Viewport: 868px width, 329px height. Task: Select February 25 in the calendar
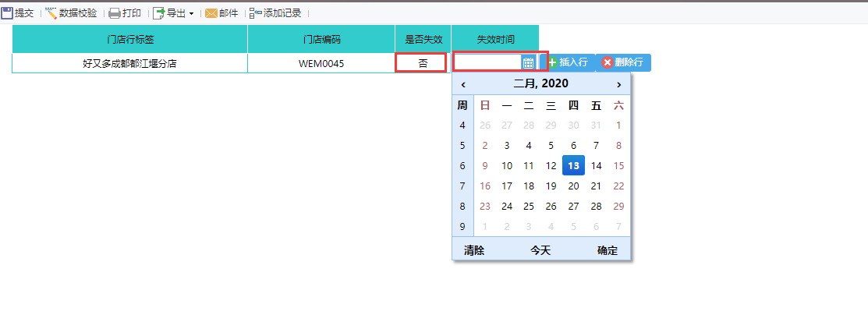click(x=529, y=207)
